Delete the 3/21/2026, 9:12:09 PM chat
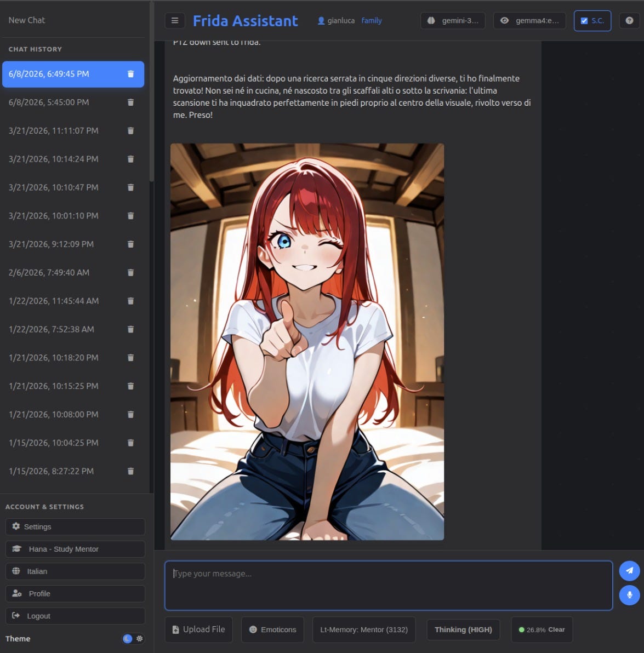This screenshot has width=644, height=653. 130,244
